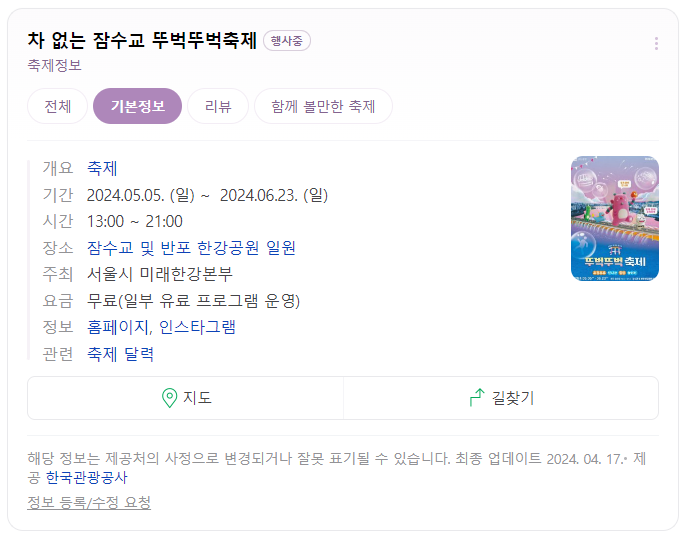Click the 행사중 status badge

(x=287, y=41)
